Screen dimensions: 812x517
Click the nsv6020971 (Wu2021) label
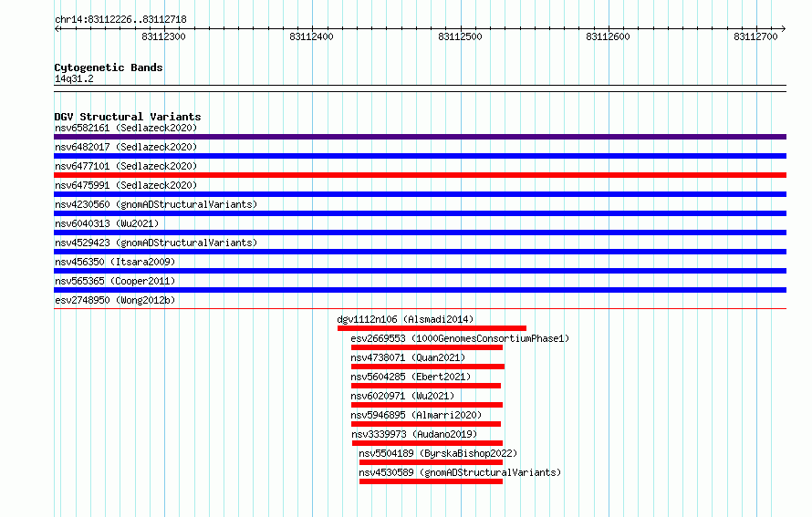pyautogui.click(x=402, y=396)
